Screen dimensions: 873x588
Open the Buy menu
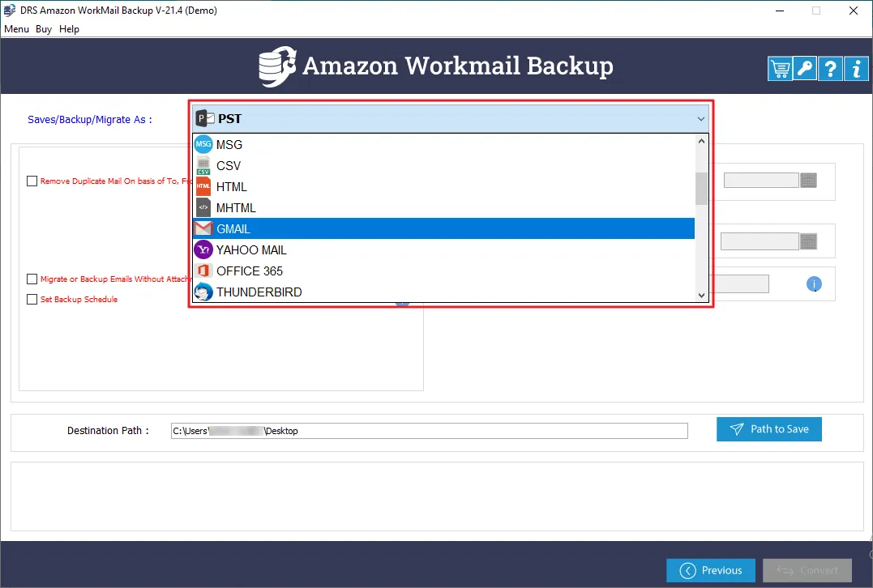coord(44,29)
